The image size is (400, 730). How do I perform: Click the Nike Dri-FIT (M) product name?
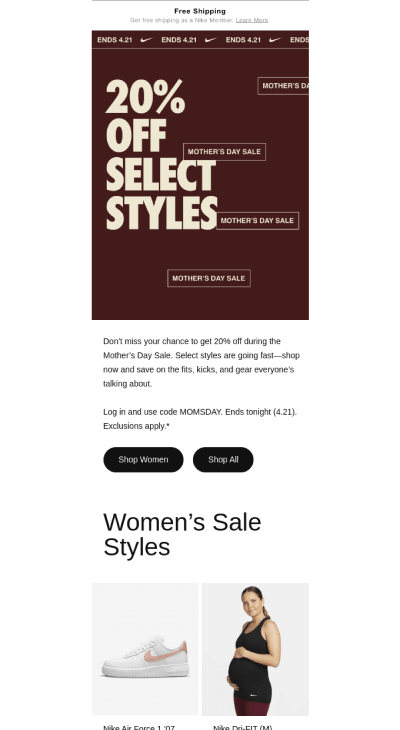point(243,727)
